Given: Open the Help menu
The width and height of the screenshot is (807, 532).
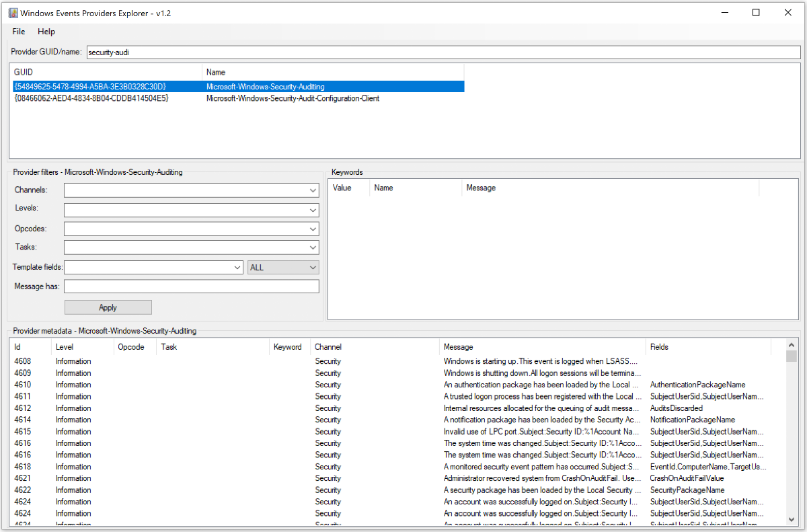Looking at the screenshot, I should coord(46,32).
